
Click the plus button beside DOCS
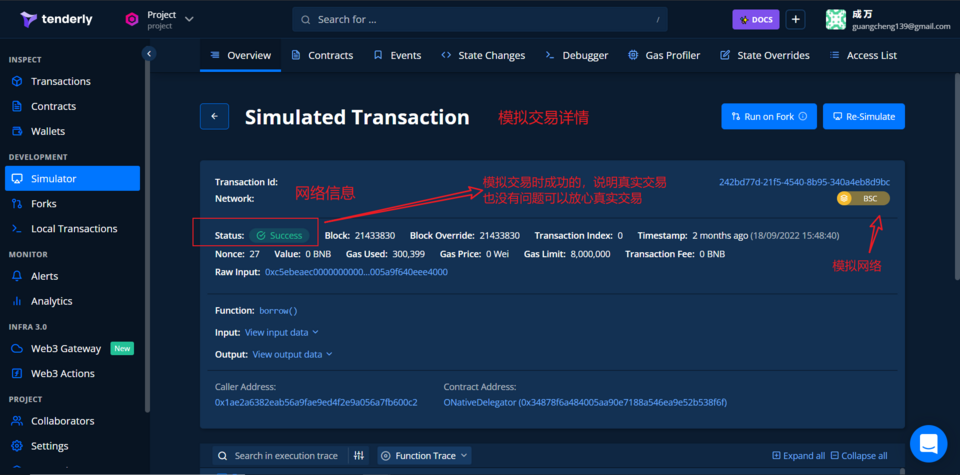(x=795, y=20)
